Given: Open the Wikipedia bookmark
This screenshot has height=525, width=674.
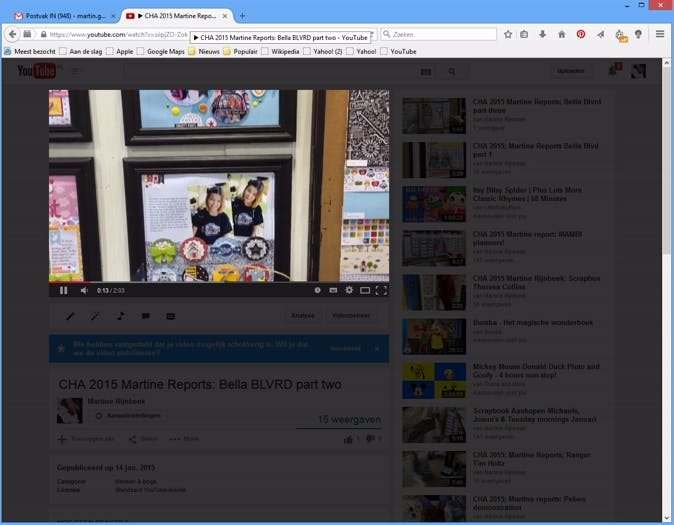Looking at the screenshot, I should coord(280,52).
